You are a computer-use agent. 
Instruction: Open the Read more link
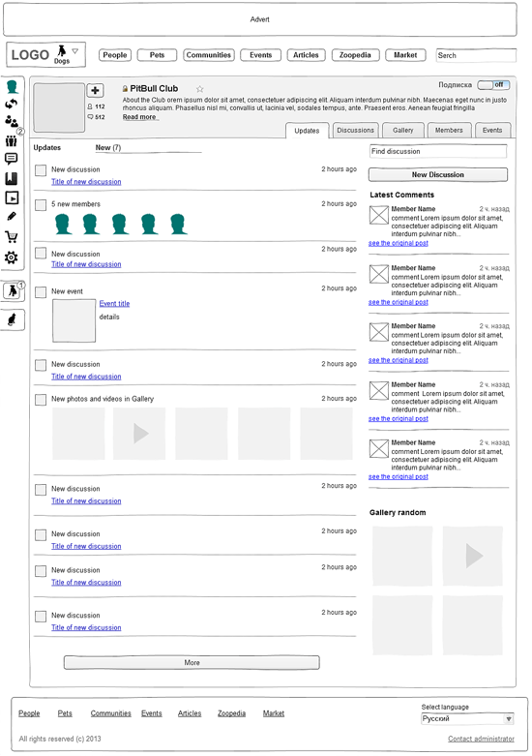coord(139,117)
